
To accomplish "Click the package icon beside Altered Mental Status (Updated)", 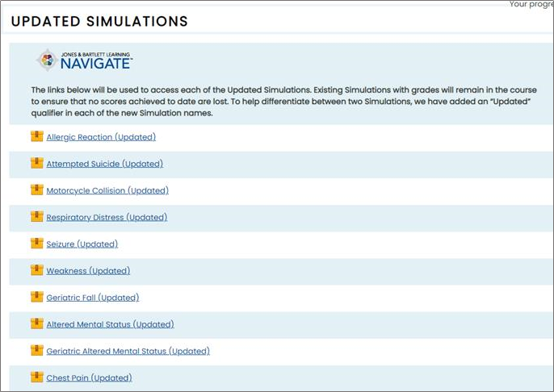I will (x=37, y=323).
